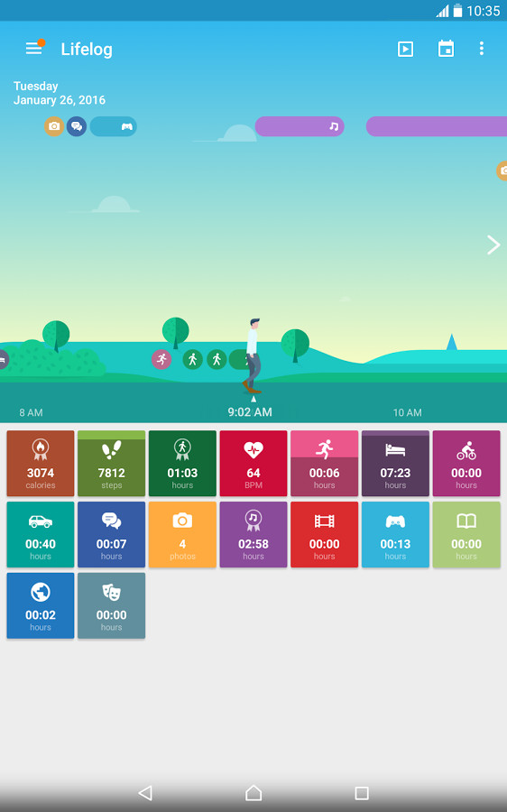The height and width of the screenshot is (812, 507).
Task: Open the entertainment masks 00:00 tile
Action: coord(111,605)
